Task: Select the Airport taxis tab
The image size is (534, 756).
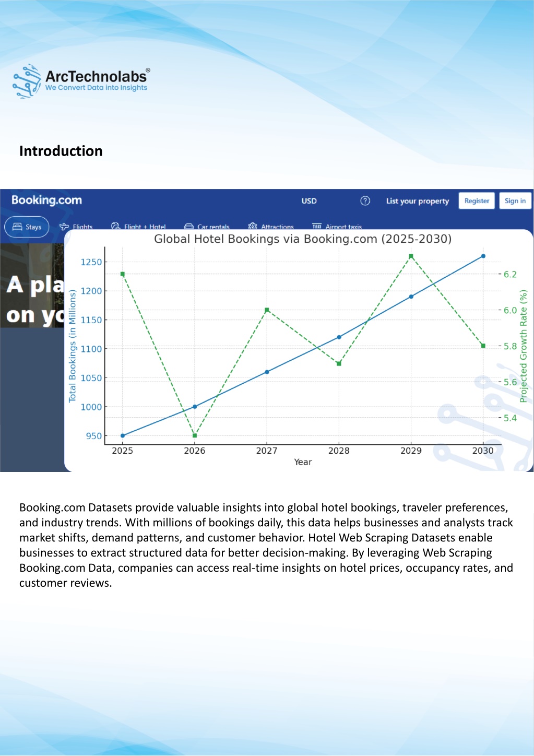Action: pos(337,227)
